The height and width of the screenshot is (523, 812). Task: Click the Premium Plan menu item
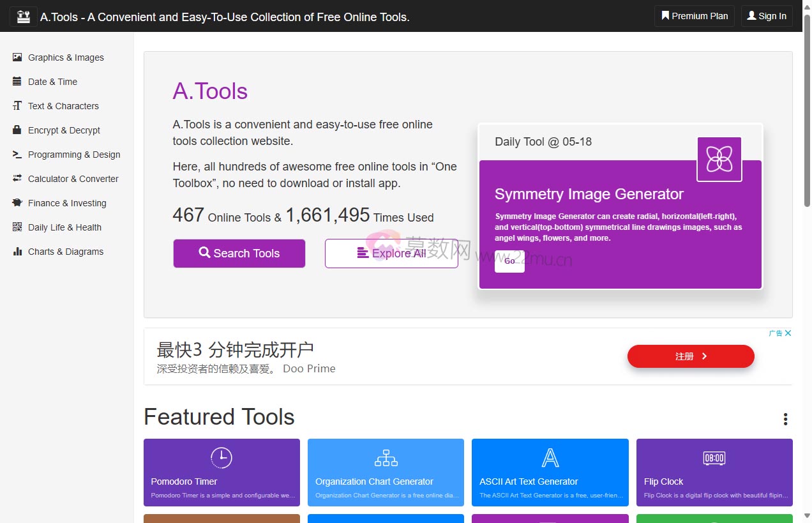694,16
